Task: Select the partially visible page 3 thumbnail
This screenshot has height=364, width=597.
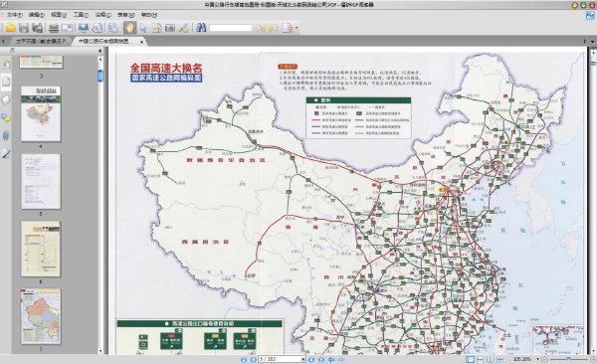Action: click(41, 62)
